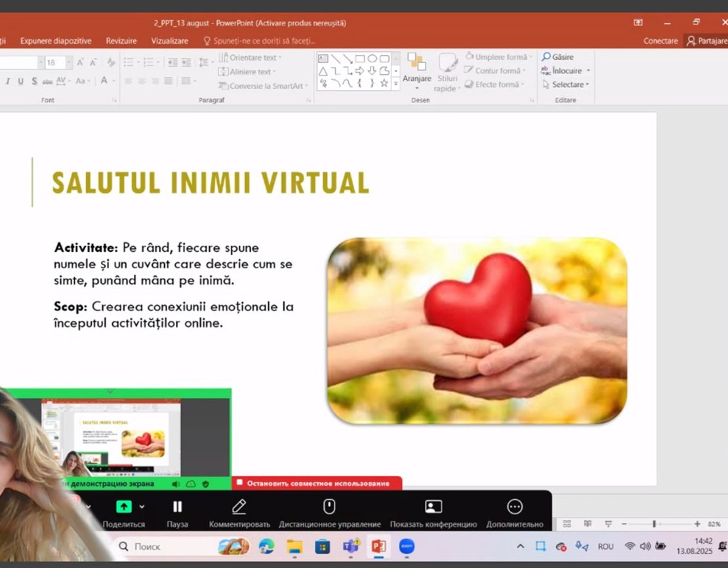Viewport: 728px width, 568px height.
Task: Click the Partajare share button
Action: point(706,41)
